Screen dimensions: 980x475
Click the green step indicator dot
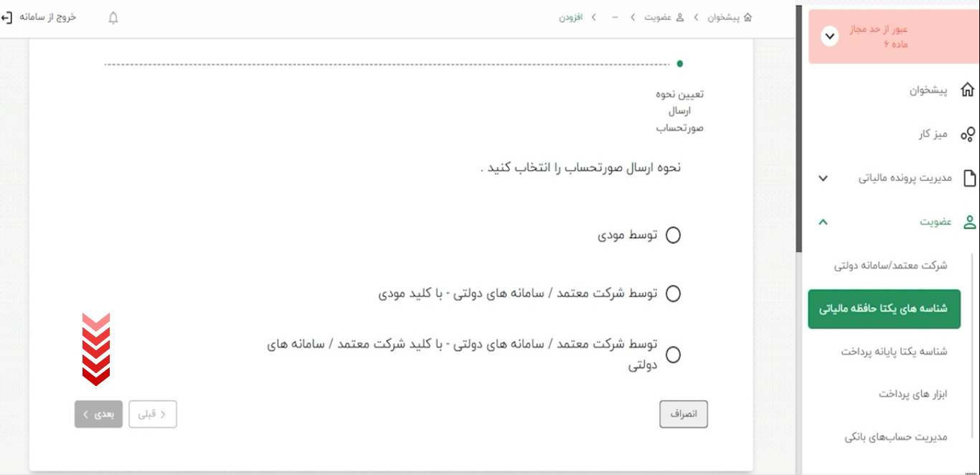(x=679, y=64)
